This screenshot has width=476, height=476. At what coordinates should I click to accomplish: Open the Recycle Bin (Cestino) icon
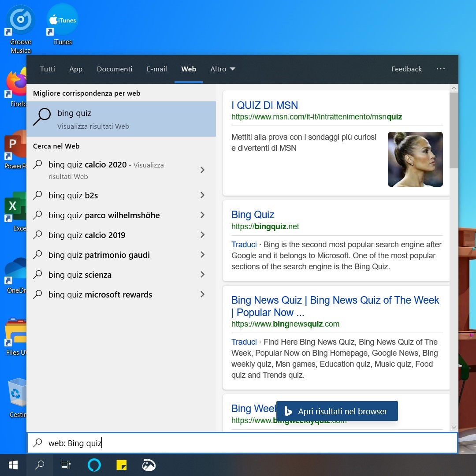(x=17, y=398)
